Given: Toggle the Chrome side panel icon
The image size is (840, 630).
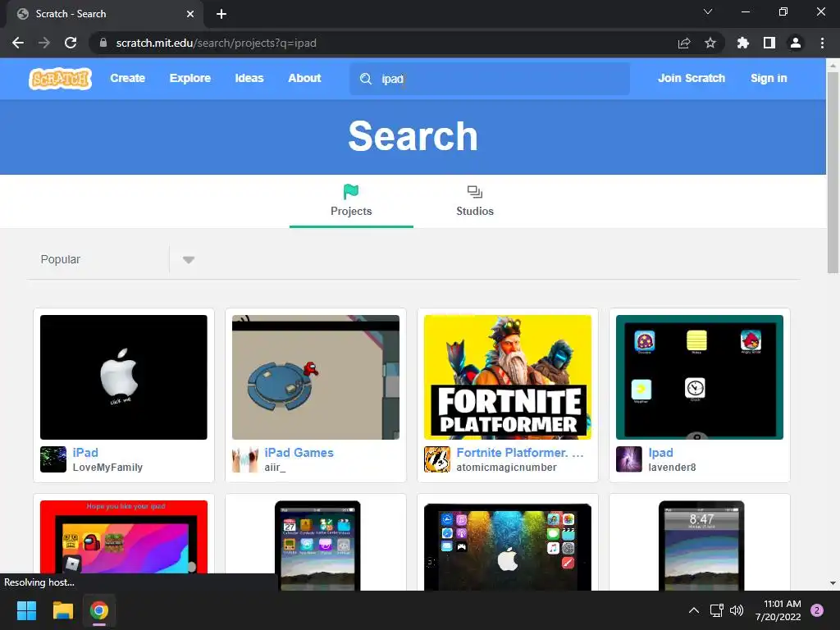Looking at the screenshot, I should point(769,43).
